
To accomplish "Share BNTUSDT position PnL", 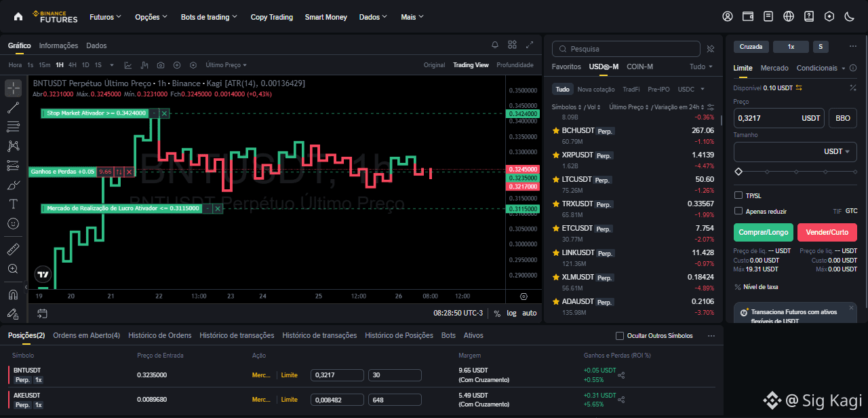I will point(621,375).
